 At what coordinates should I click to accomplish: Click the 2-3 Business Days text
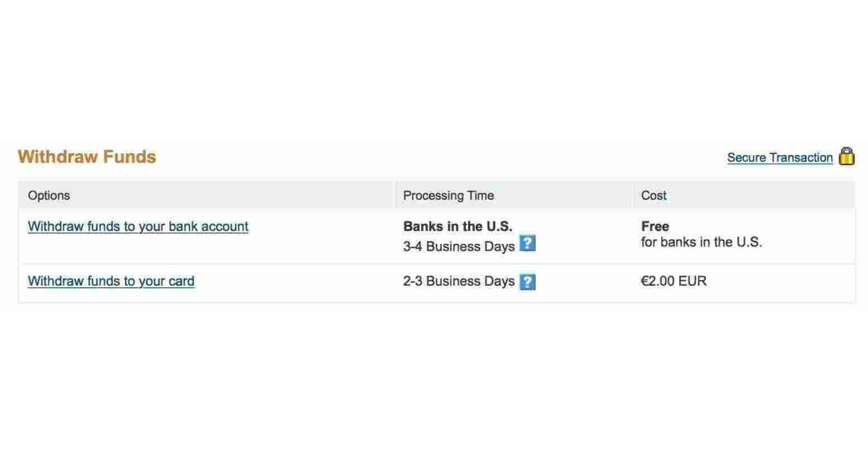459,282
